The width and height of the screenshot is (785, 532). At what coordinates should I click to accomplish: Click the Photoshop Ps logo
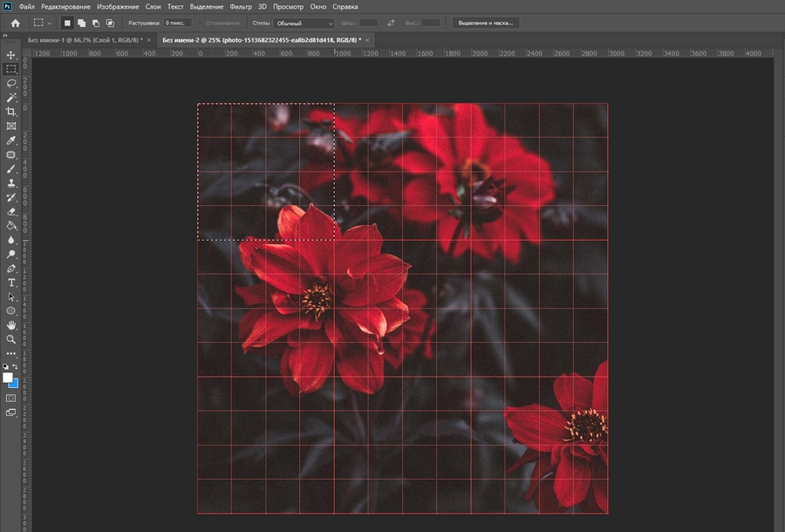click(7, 6)
